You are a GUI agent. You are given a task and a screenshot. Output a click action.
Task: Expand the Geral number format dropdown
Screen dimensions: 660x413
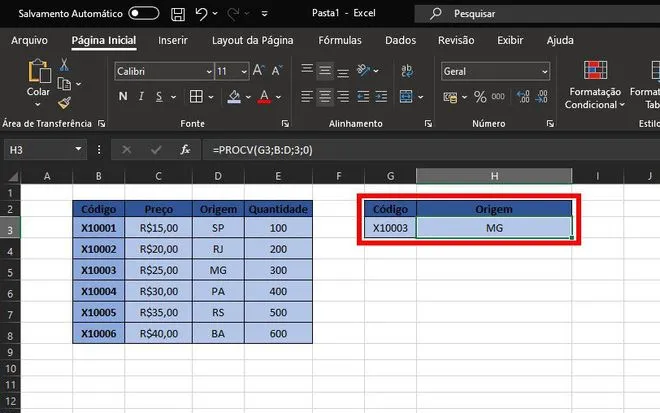[x=544, y=72]
